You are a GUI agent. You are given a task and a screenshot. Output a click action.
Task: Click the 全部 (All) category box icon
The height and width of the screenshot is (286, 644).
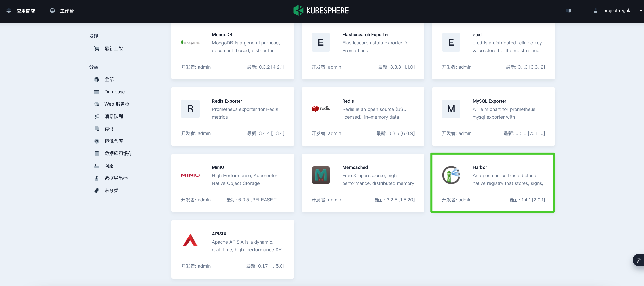[97, 79]
